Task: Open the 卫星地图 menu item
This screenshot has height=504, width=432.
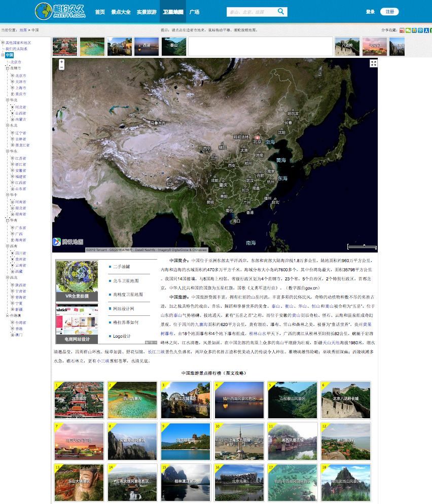Action: click(x=173, y=12)
